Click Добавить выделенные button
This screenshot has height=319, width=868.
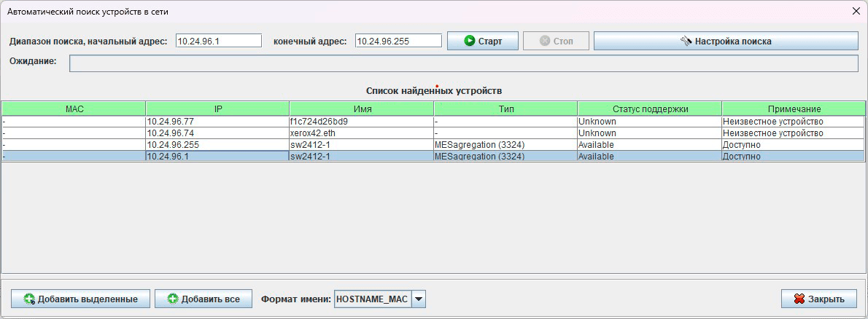[80, 299]
